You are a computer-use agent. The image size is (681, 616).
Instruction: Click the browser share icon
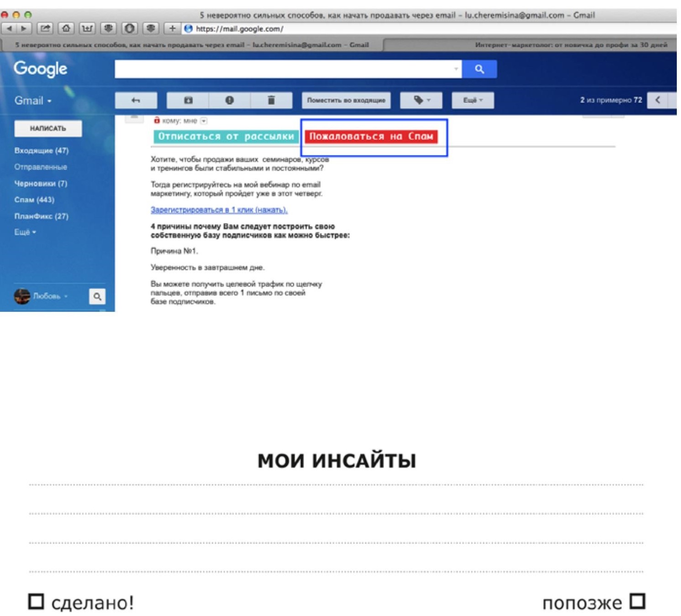pos(45,28)
